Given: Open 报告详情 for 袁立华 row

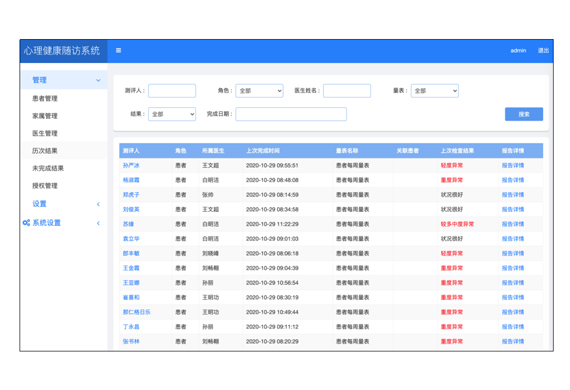Looking at the screenshot, I should coord(513,239).
